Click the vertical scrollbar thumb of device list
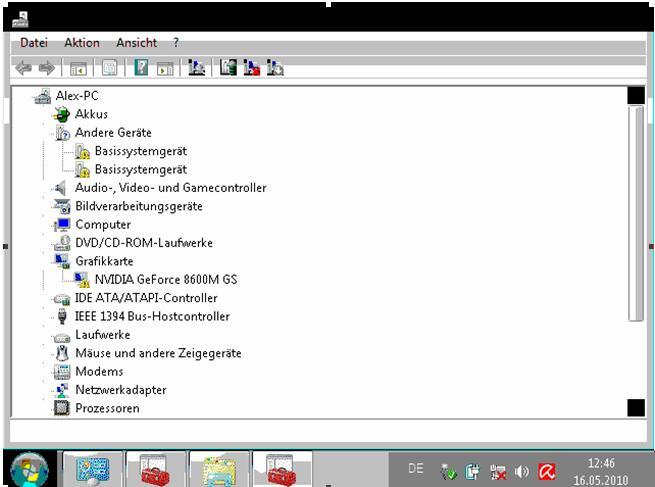 pyautogui.click(x=636, y=213)
